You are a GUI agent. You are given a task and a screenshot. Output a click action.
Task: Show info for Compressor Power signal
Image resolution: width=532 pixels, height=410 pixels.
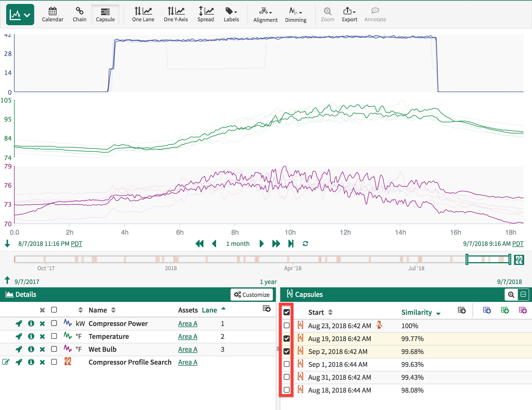31,323
